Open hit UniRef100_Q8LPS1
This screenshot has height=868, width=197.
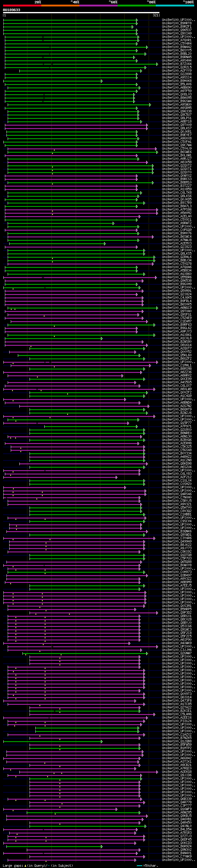point(177,118)
